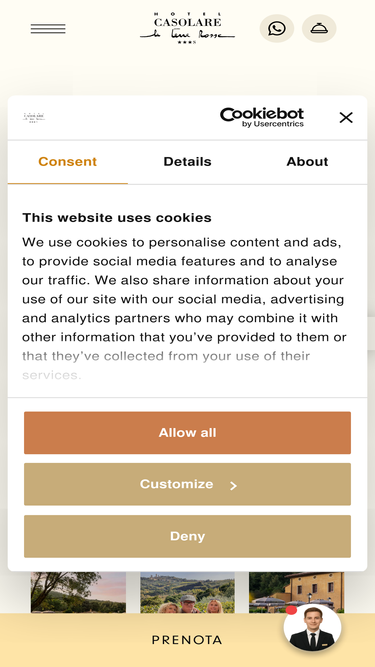Open the sunset landscape thumbnail
375x667 pixels.
(x=78, y=592)
